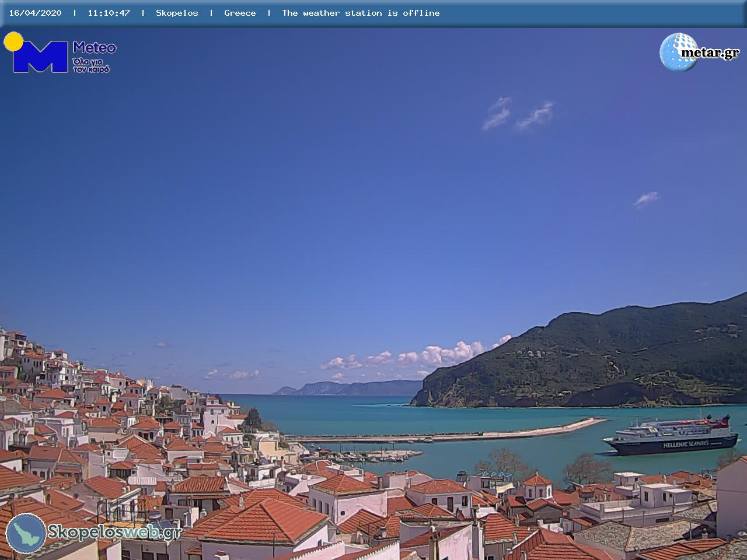Click the Skopelosweb.gr text watermark
Viewport: 747px width, 560px height.
[x=114, y=531]
